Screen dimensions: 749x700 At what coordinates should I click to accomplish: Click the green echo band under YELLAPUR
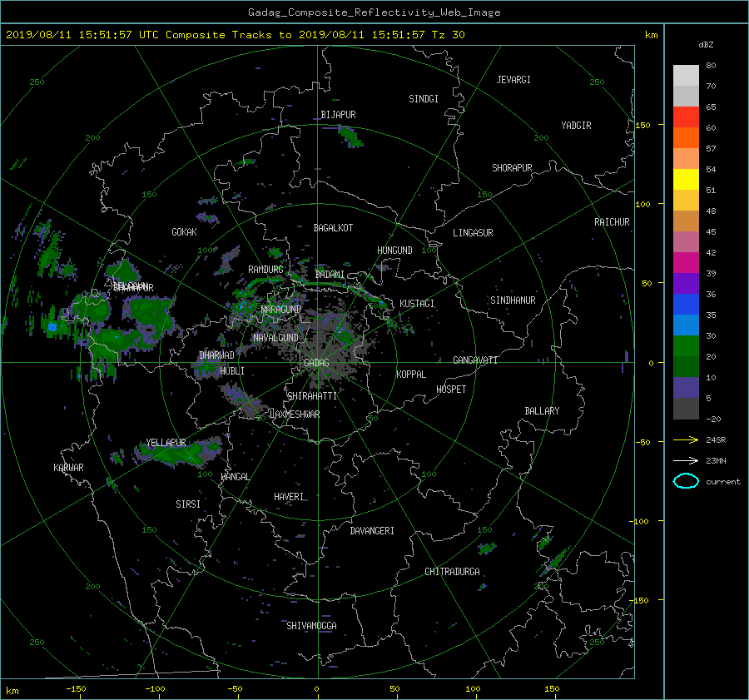coord(179,453)
